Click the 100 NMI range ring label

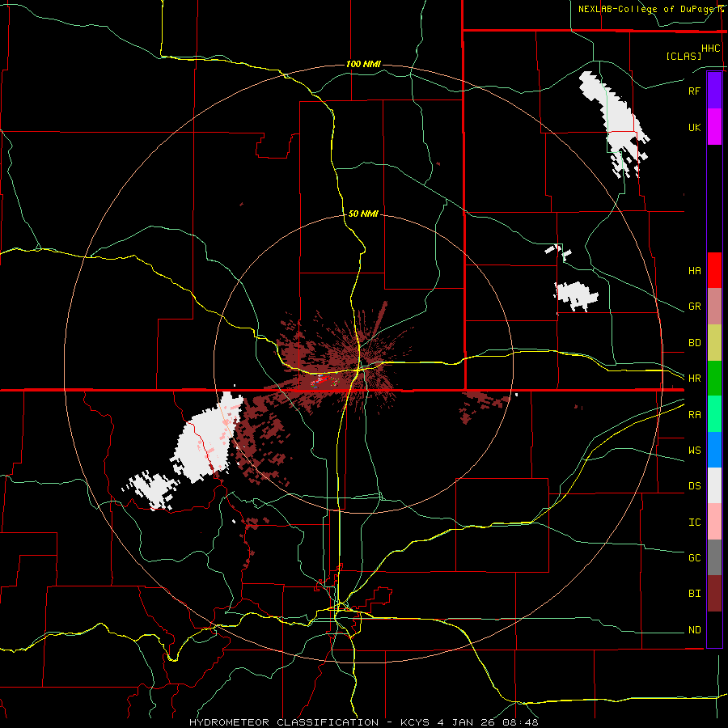coord(363,64)
